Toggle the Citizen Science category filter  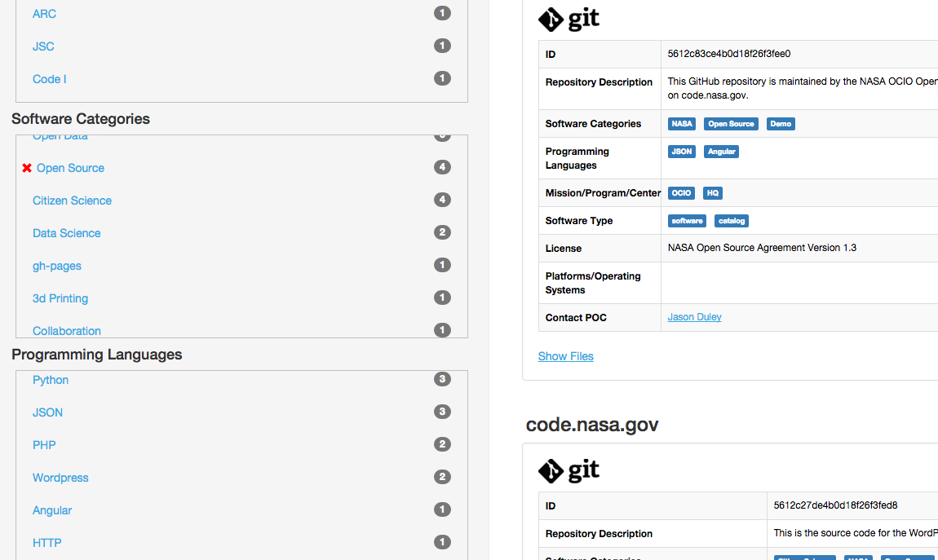(72, 201)
